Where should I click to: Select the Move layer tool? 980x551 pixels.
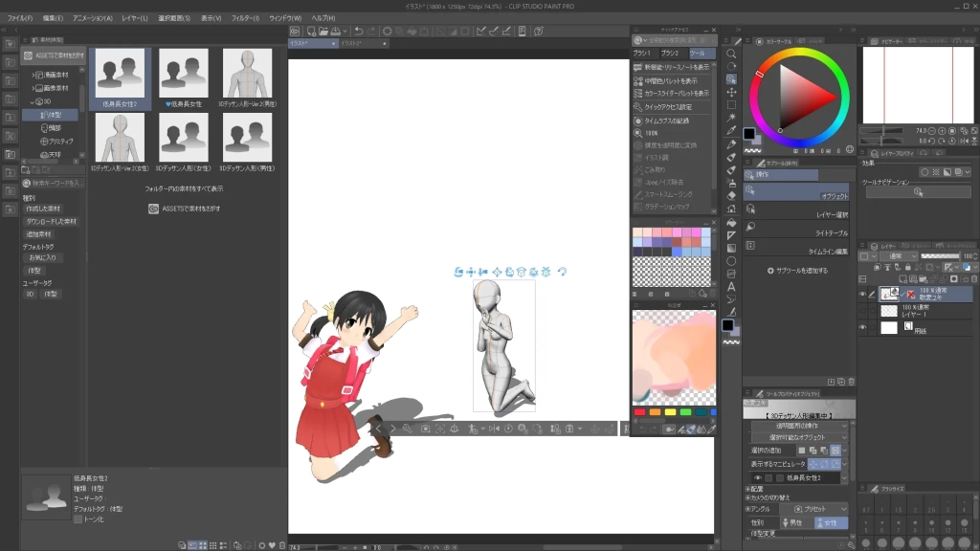click(x=731, y=92)
